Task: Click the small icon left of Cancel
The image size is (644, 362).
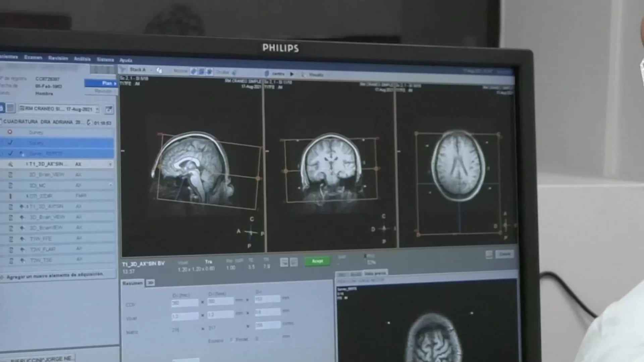Action: 489,254
